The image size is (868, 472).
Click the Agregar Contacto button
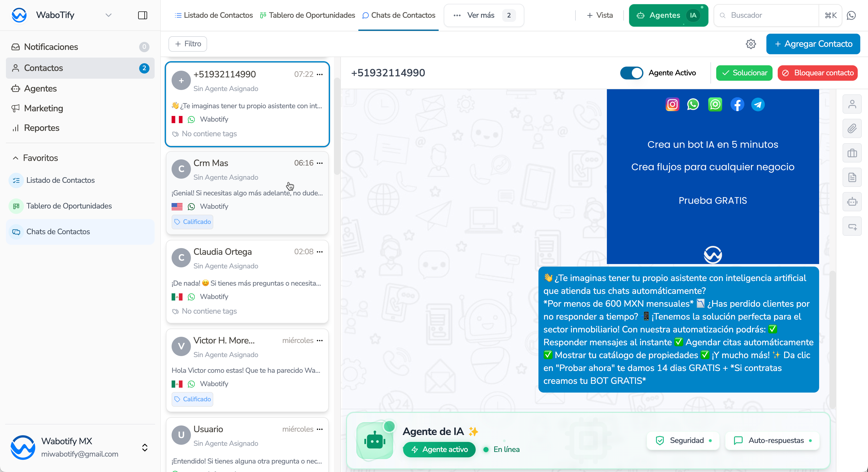click(813, 44)
